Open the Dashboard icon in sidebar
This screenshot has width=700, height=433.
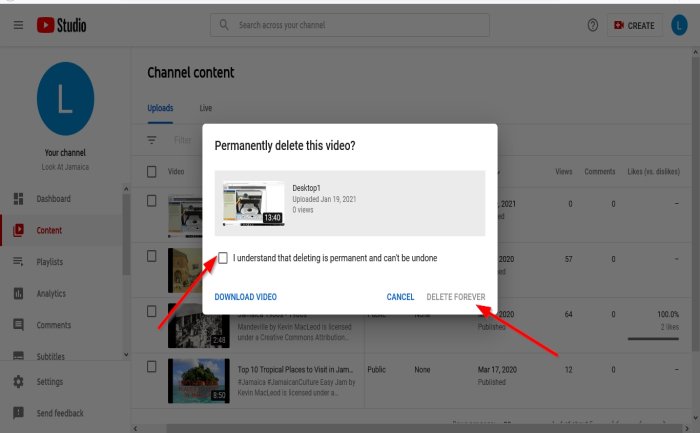18,199
